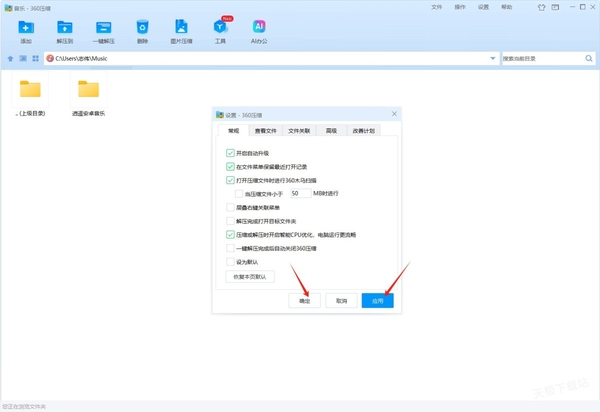Maximize the 360压缩 main window
600x412 pixels.
(x=582, y=7)
